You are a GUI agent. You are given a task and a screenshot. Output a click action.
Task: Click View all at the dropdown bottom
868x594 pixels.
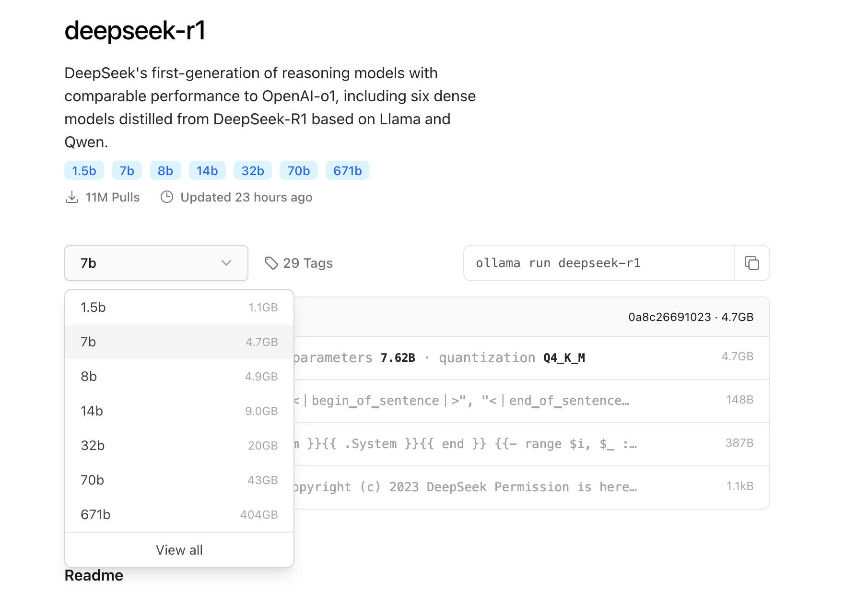179,549
